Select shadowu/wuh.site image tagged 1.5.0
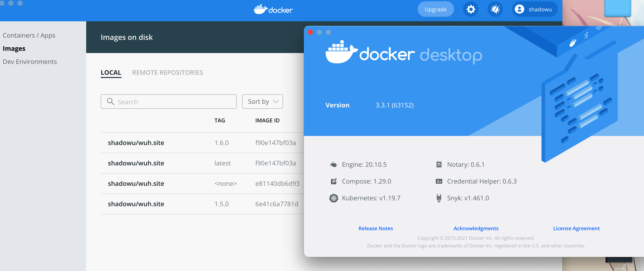Screen dimensions: 644x271 coord(202,204)
